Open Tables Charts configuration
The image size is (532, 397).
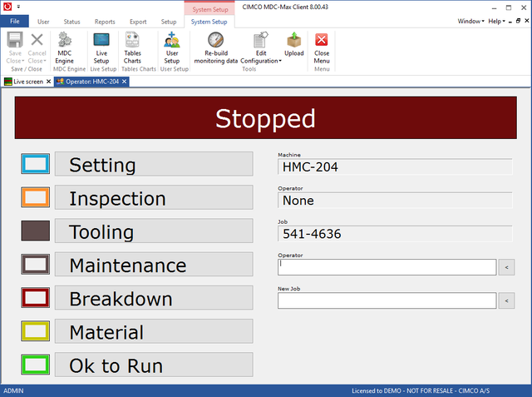tap(132, 48)
